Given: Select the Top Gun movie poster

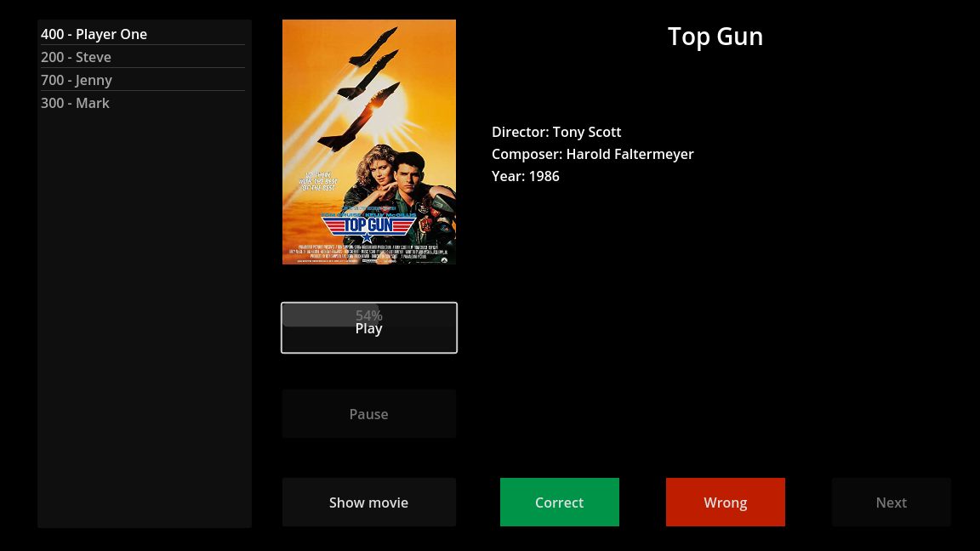Looking at the screenshot, I should click(x=368, y=142).
